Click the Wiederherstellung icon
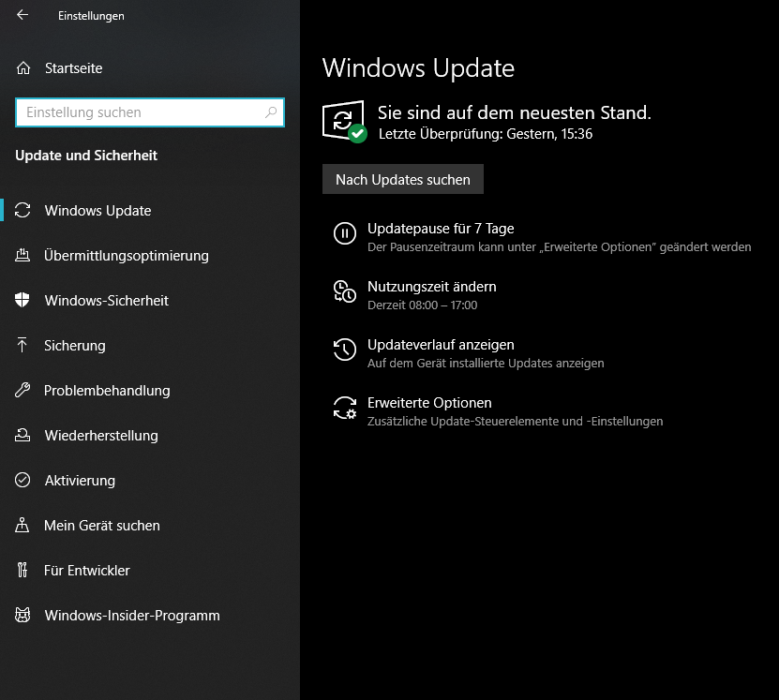Screen dimensions: 779x700 22,436
